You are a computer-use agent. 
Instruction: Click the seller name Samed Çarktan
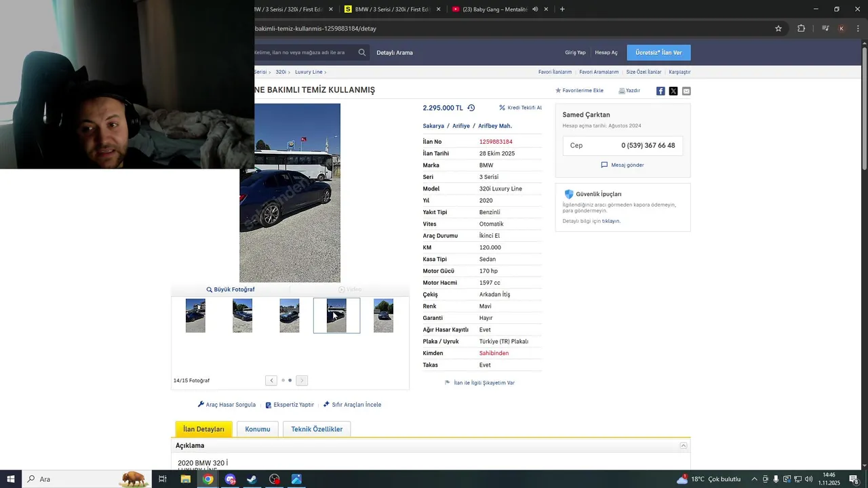[x=586, y=115]
